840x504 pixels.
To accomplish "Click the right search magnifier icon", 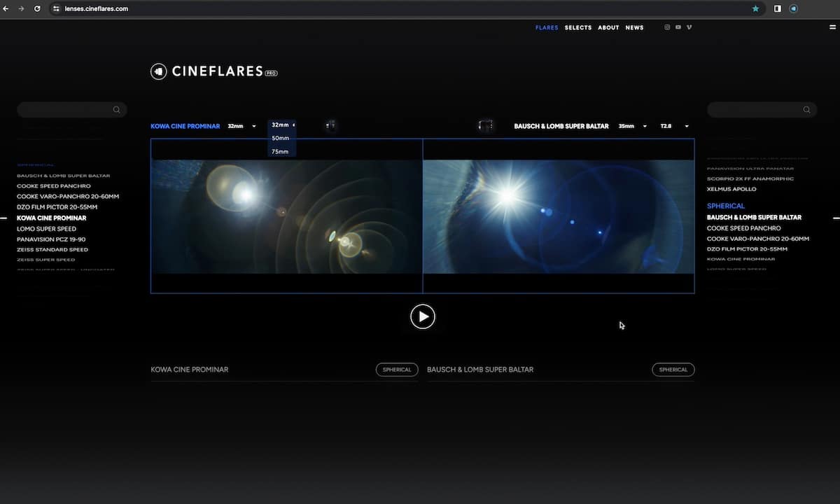I will point(807,110).
